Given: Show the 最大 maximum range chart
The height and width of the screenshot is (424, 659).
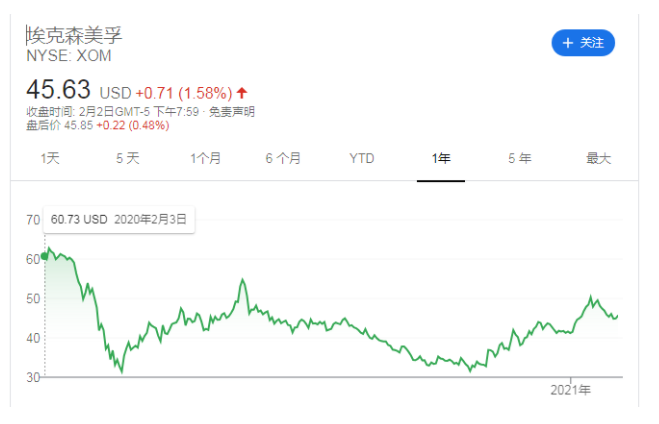Looking at the screenshot, I should [598, 158].
